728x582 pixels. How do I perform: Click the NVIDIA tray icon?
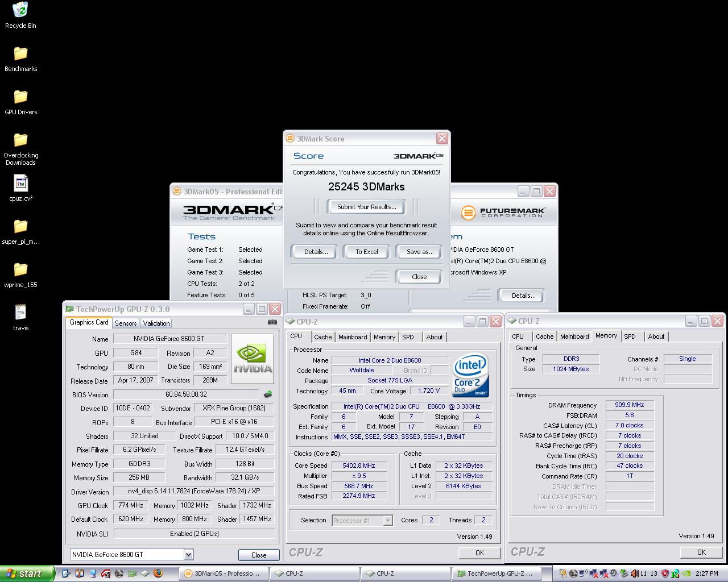(x=686, y=573)
